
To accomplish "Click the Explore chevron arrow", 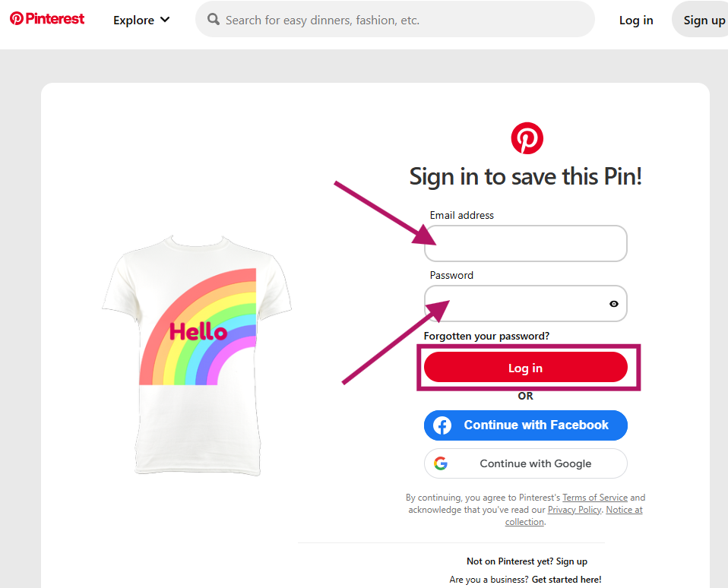I will [165, 20].
